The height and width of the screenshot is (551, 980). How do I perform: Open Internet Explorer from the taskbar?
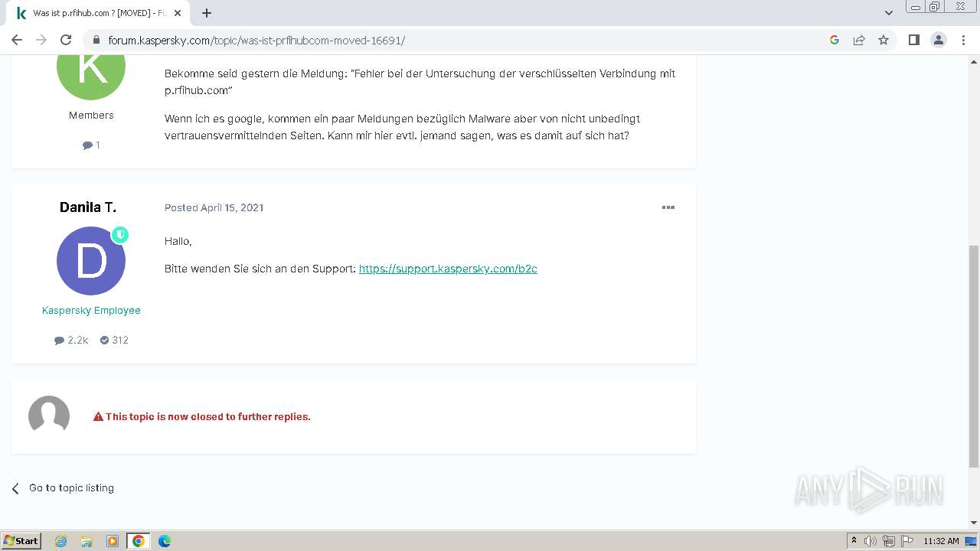[x=61, y=541]
